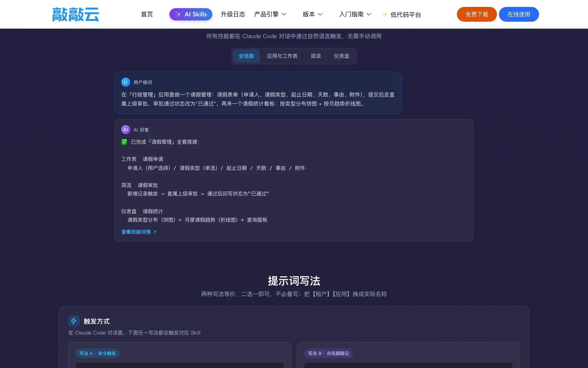The image size is (588, 368).
Task: Click the 在线使用 button
Action: 519,14
